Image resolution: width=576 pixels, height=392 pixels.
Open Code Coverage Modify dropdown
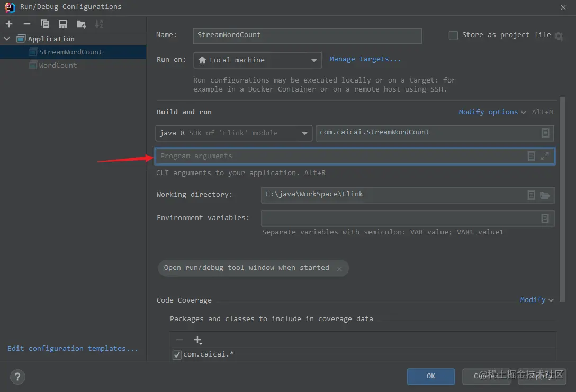(x=537, y=300)
